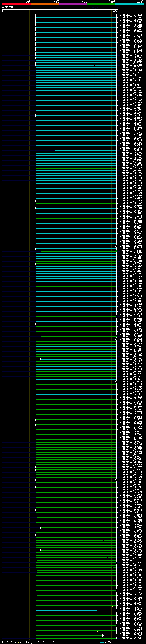146x644 pixels.
Task: Select the UniRef100_B5G3M0 label
Action: click(131, 161)
